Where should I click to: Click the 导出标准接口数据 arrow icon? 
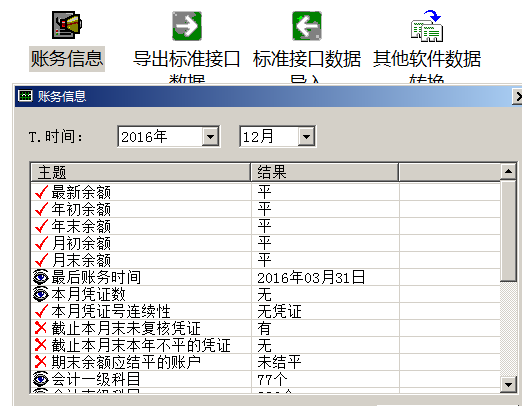(x=187, y=26)
